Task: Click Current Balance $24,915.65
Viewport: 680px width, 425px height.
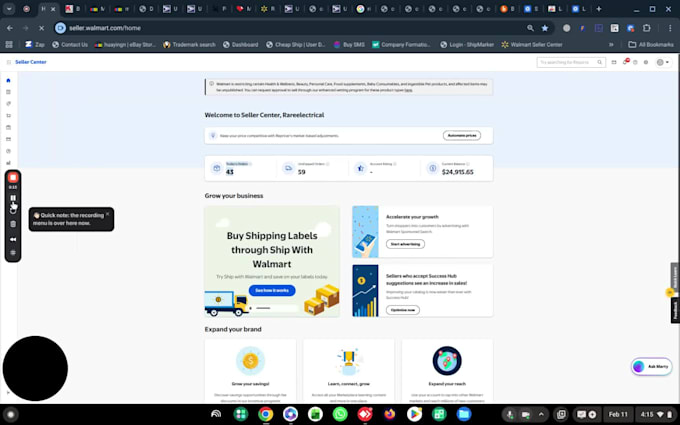Action: (458, 172)
